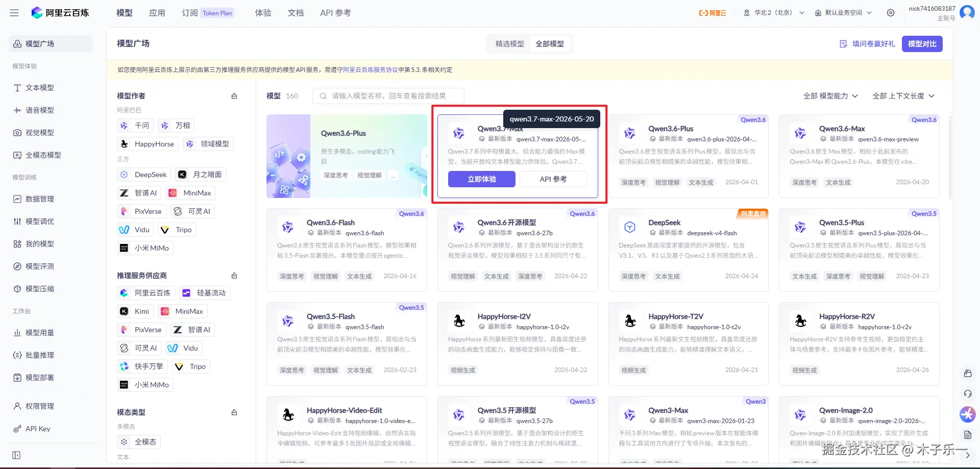Filter modality by 全模态
The height and width of the screenshot is (469, 980).
[139, 442]
